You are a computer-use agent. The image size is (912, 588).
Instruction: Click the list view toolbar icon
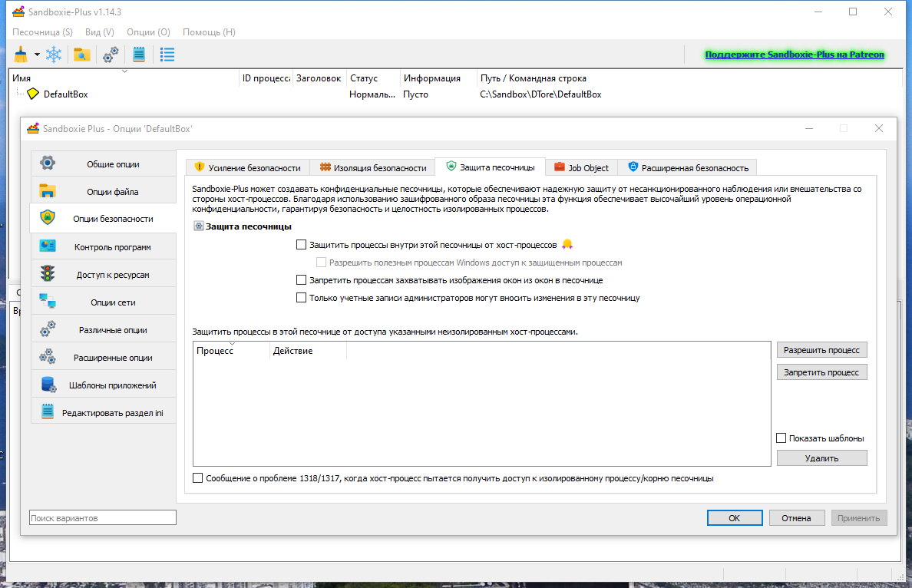167,55
